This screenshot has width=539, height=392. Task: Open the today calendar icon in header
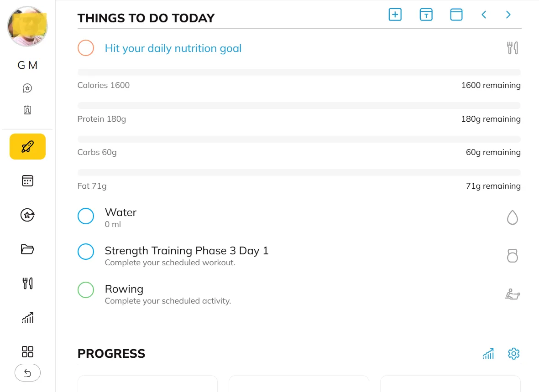pyautogui.click(x=426, y=15)
